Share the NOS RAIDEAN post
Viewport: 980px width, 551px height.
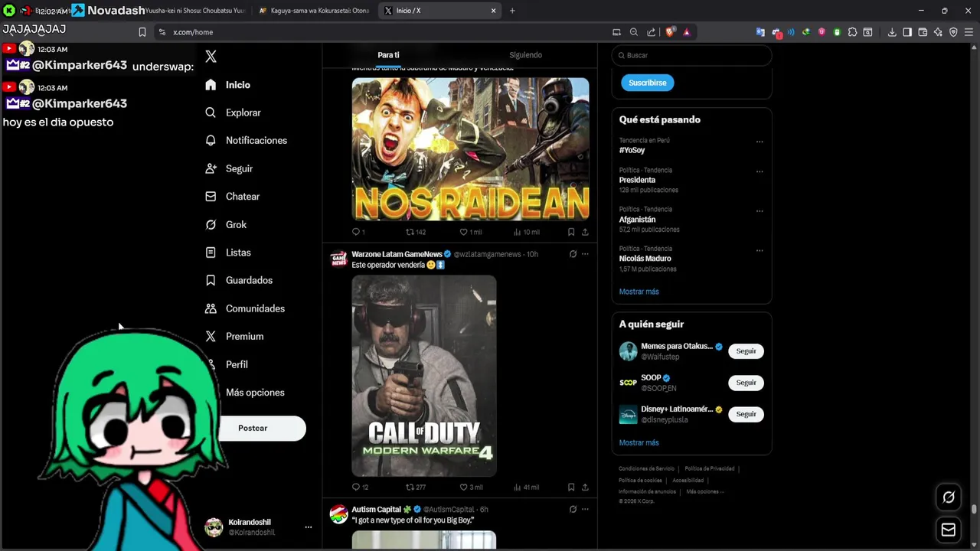pyautogui.click(x=585, y=232)
